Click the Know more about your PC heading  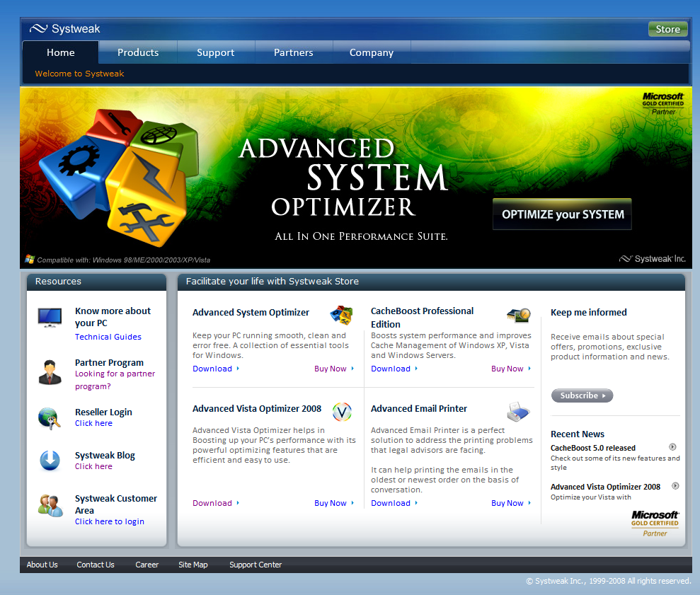pyautogui.click(x=113, y=317)
